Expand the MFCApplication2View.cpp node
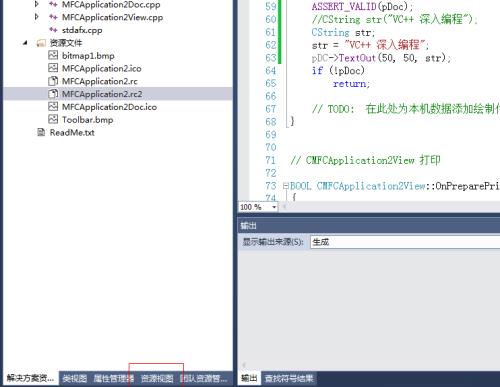This screenshot has height=387, width=500. pyautogui.click(x=37, y=17)
